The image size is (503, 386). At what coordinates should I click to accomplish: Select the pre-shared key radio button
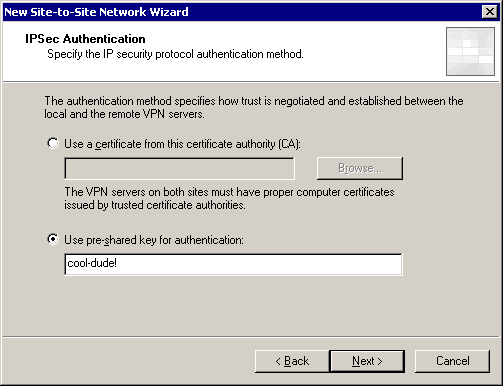[x=53, y=239]
